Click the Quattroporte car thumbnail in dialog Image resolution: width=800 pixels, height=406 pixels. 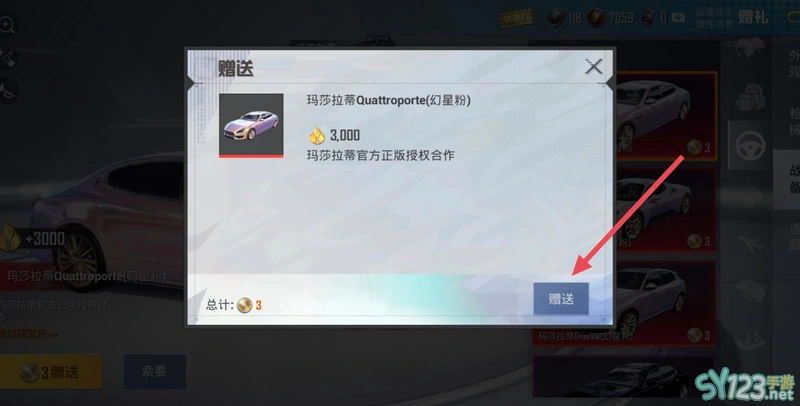[x=251, y=125]
